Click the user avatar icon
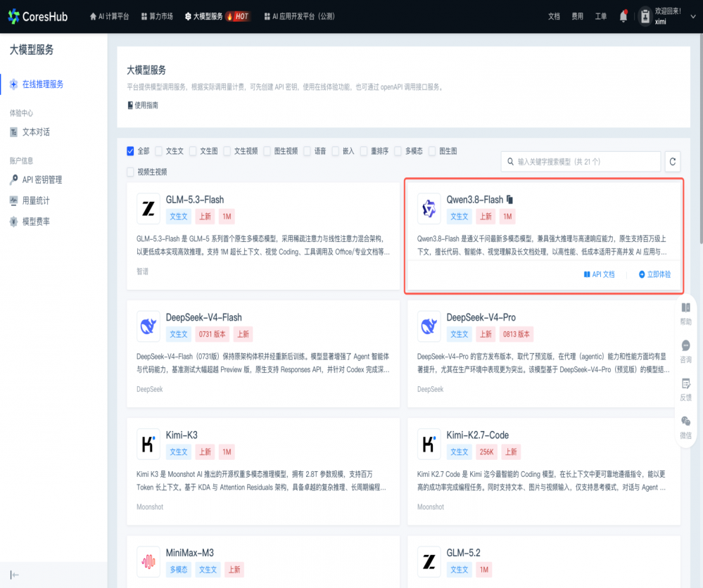Screen dimensions: 703x588 645,17
